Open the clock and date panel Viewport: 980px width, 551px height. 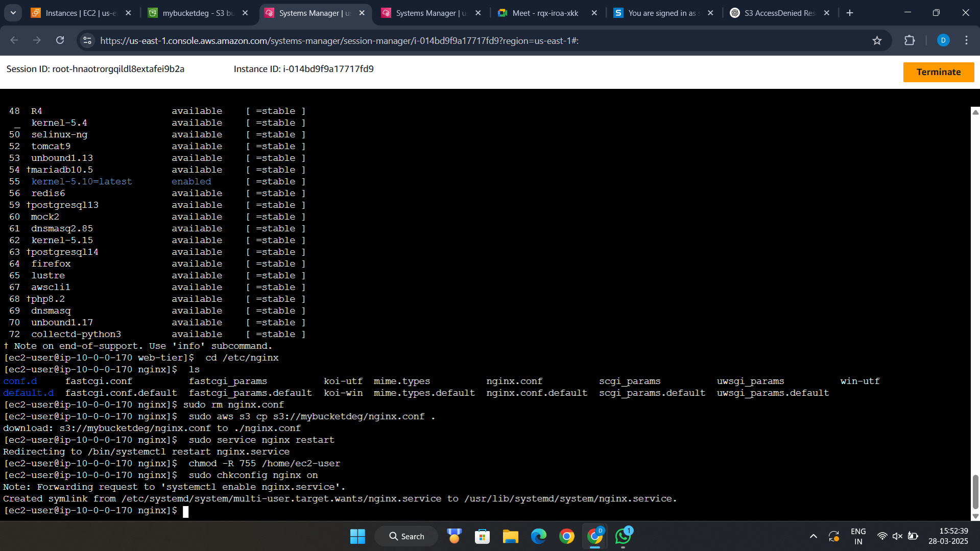click(x=948, y=536)
